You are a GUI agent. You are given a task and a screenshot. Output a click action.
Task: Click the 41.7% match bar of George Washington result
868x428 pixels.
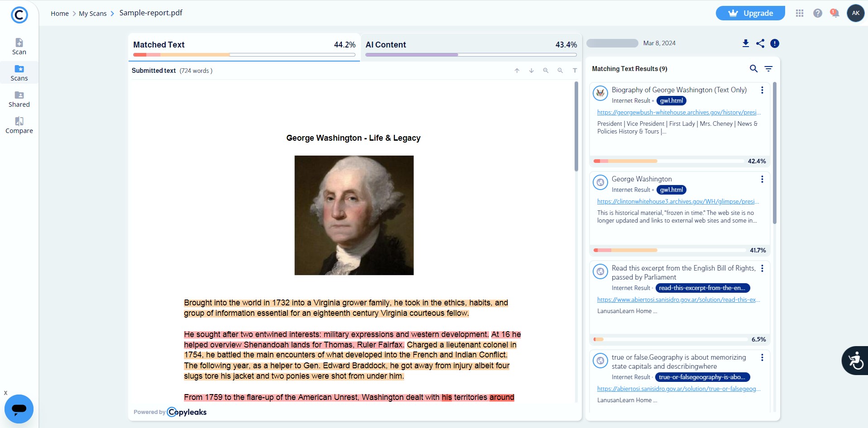click(669, 250)
